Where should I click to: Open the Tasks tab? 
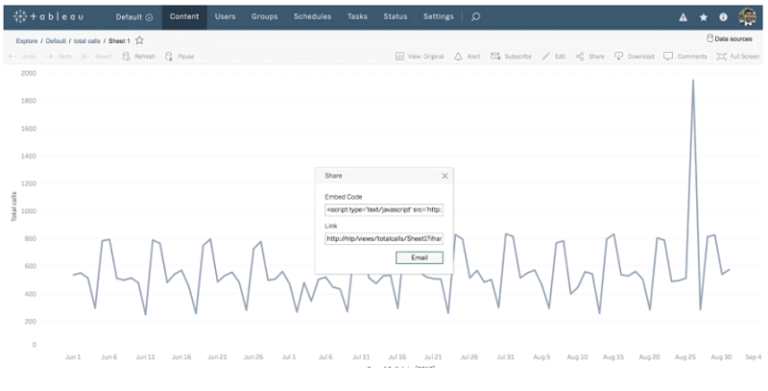point(357,17)
